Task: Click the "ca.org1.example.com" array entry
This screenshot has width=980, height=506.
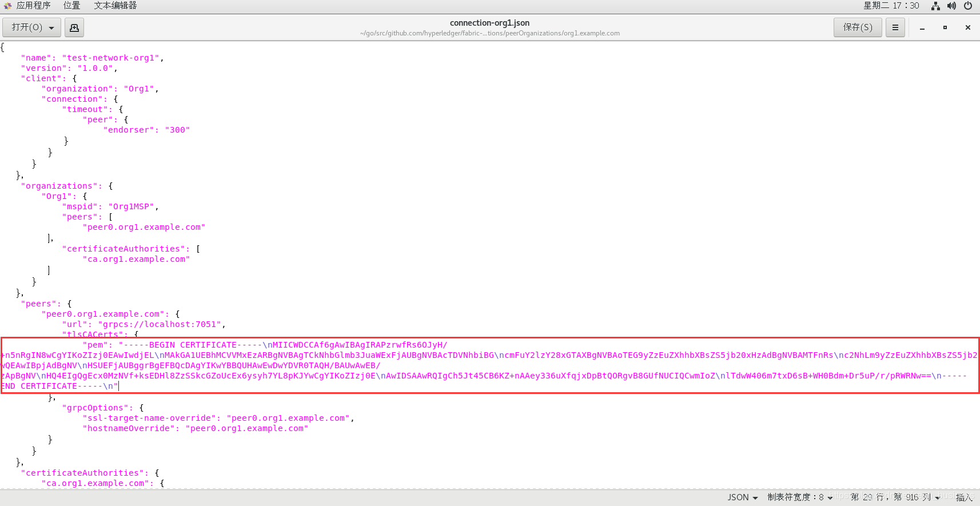Action: click(136, 259)
